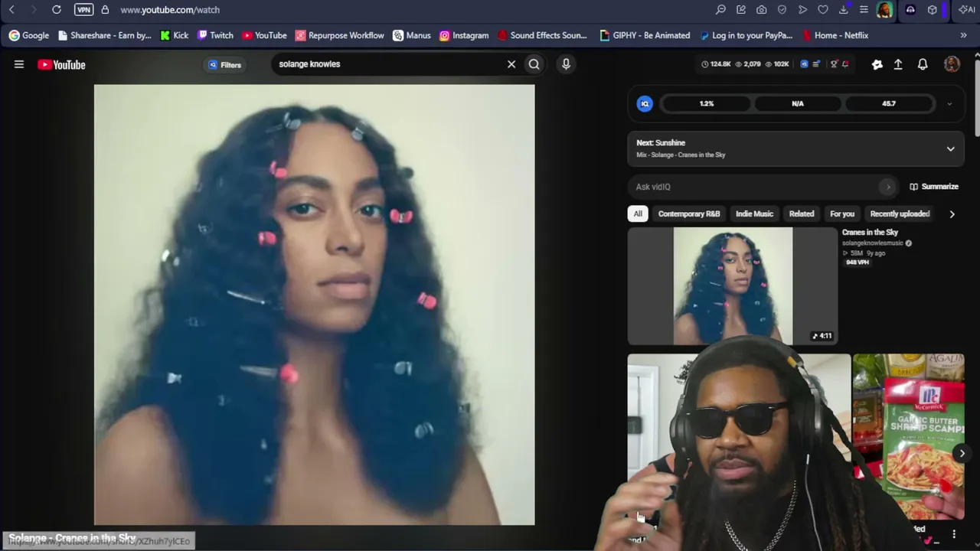This screenshot has height=551, width=980.
Task: Expand the vidIQ metrics panel chevron
Action: [x=949, y=103]
